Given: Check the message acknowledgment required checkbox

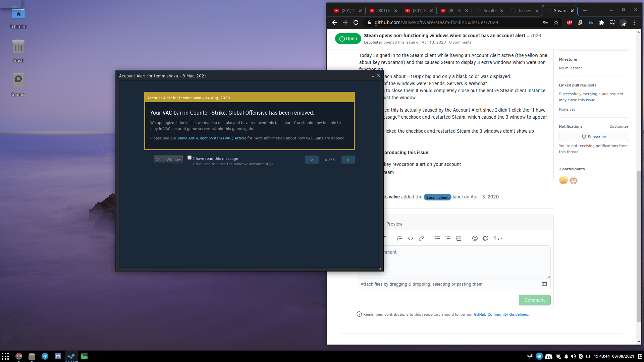Looking at the screenshot, I should [190, 158].
